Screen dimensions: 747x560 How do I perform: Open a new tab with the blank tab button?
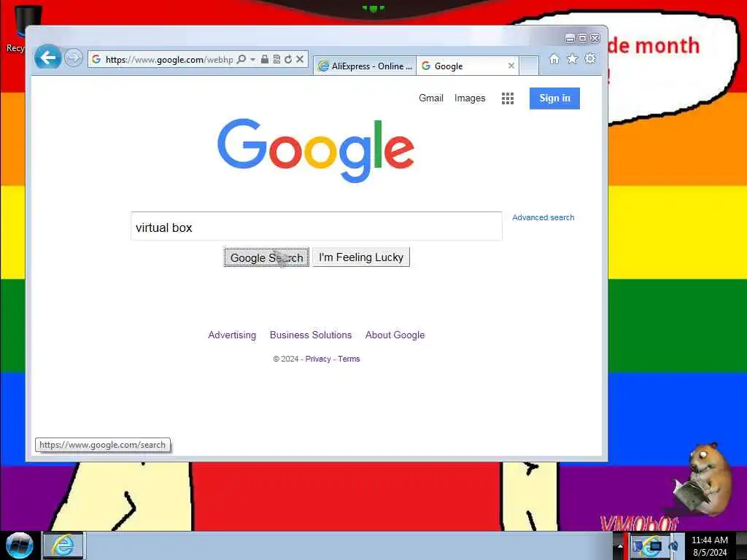(529, 66)
